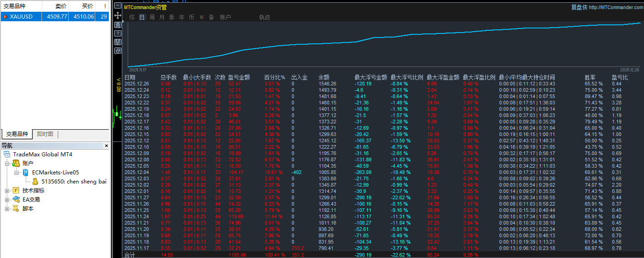
Task: Select the 周 weekly period tab
Action: pyautogui.click(x=152, y=17)
